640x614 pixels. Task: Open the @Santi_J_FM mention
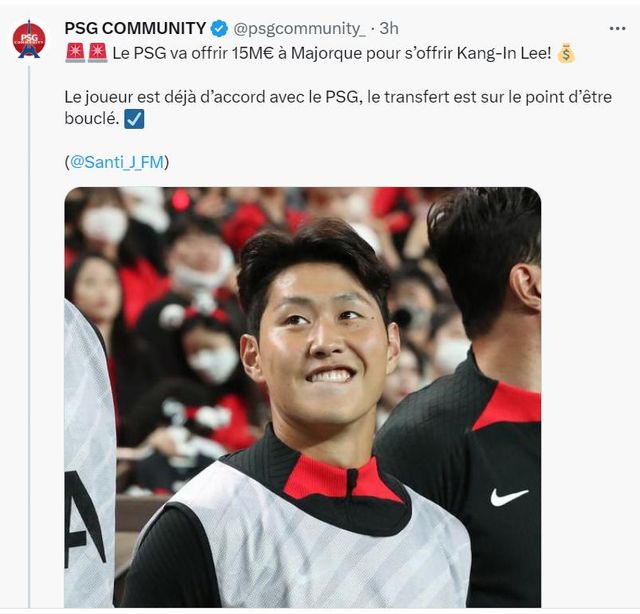117,162
